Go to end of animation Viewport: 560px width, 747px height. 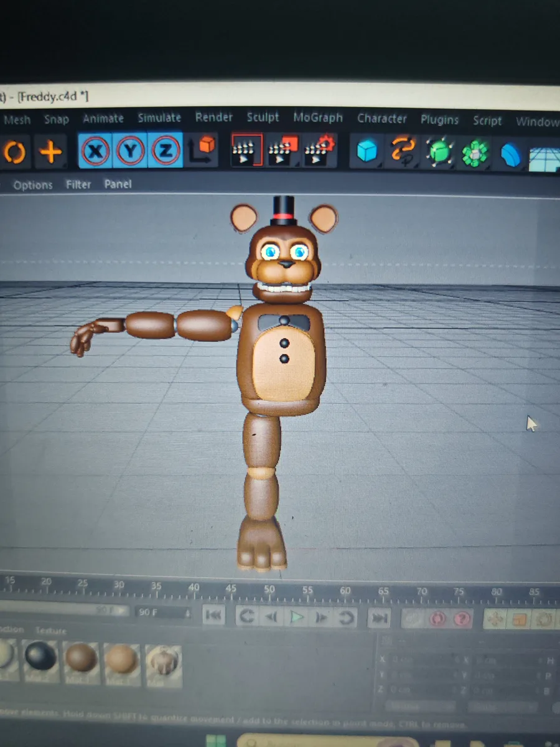click(379, 618)
